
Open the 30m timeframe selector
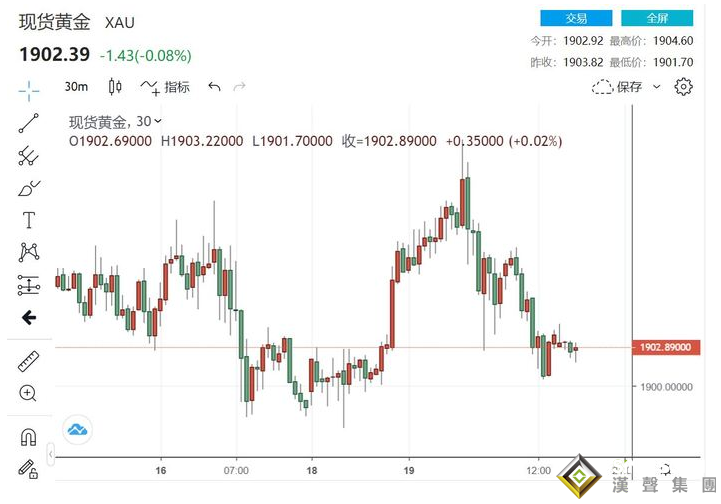(75, 87)
